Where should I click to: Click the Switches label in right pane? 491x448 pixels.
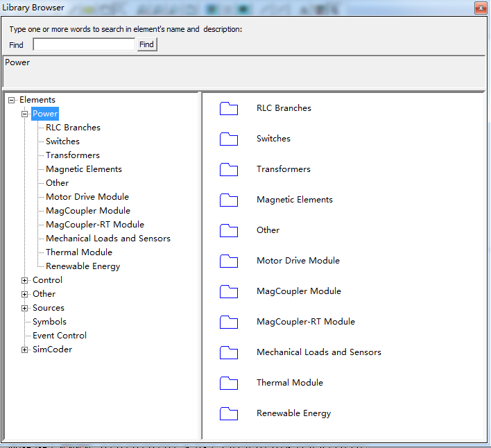coord(273,139)
